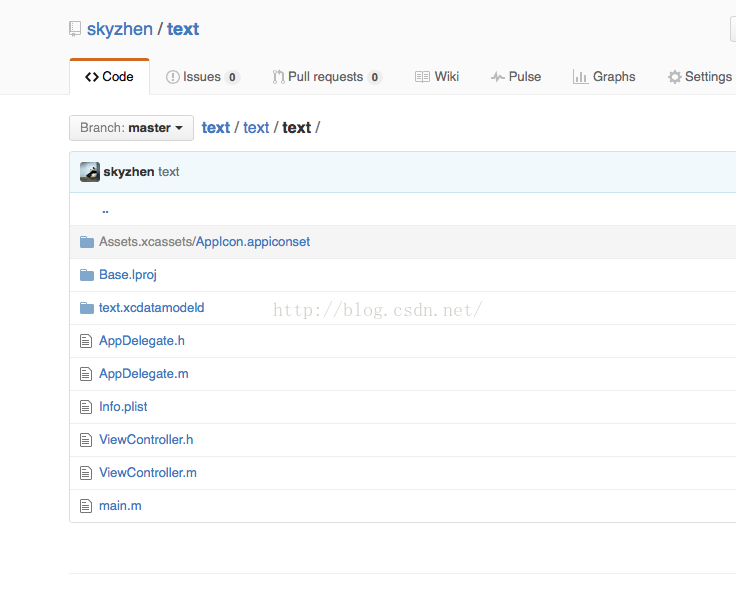Open repository Settings tab

[700, 77]
